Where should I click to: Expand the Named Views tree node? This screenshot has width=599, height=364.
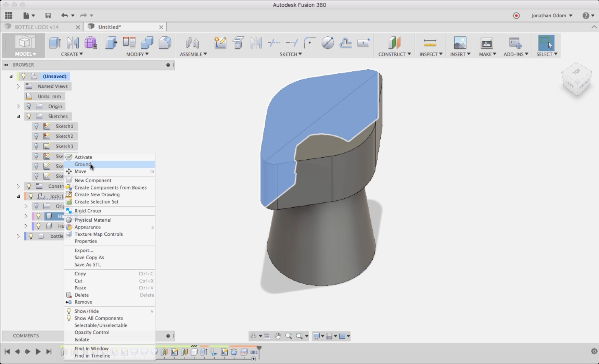pos(18,86)
